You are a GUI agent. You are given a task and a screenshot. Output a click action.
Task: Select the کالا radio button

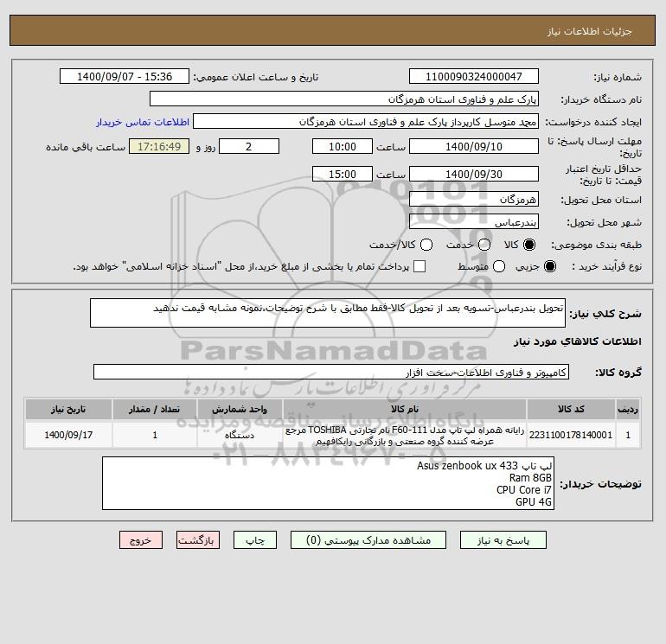coord(529,245)
